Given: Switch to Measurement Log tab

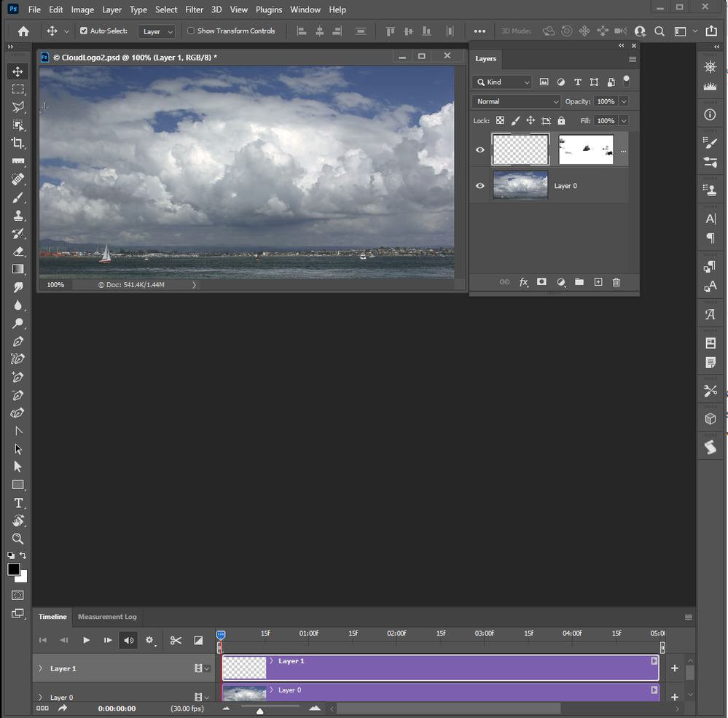Looking at the screenshot, I should click(107, 617).
